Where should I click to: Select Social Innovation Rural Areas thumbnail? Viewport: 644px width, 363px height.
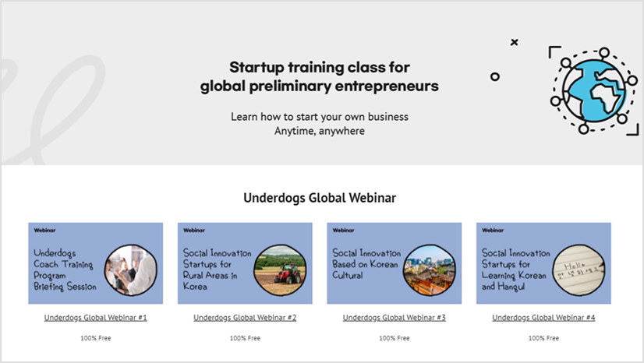(245, 263)
